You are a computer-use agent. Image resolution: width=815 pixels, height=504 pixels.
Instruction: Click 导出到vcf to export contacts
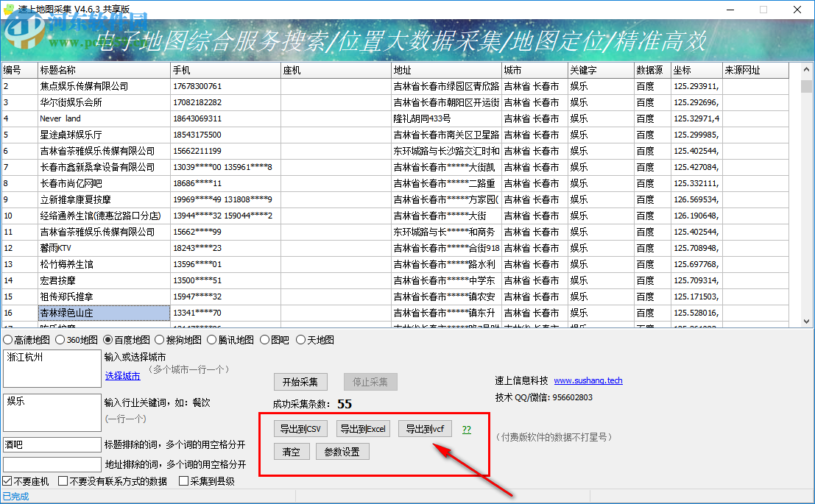tap(425, 428)
